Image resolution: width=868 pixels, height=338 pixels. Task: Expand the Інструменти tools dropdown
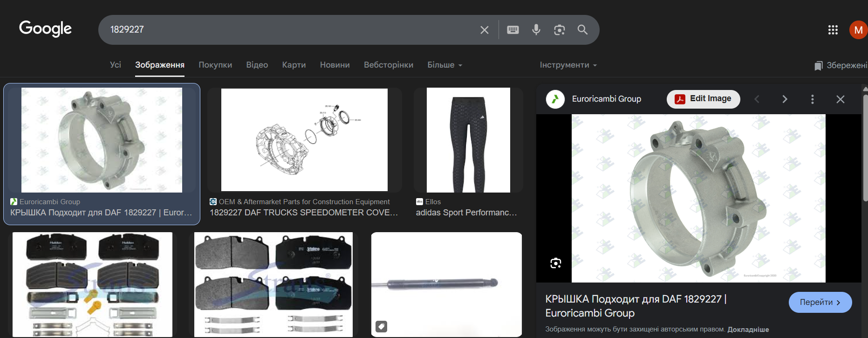pyautogui.click(x=568, y=65)
